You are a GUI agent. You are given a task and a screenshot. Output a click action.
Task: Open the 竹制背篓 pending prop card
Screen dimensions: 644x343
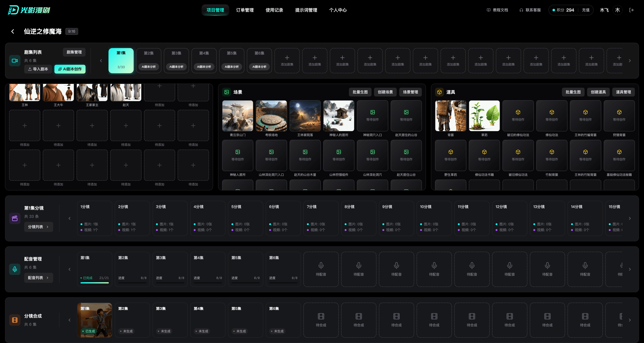point(552,155)
